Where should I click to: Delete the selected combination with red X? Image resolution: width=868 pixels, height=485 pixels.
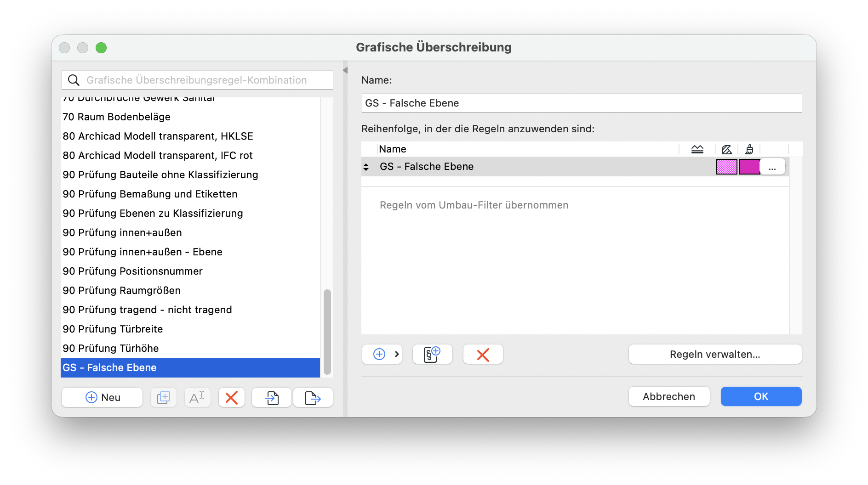(232, 397)
